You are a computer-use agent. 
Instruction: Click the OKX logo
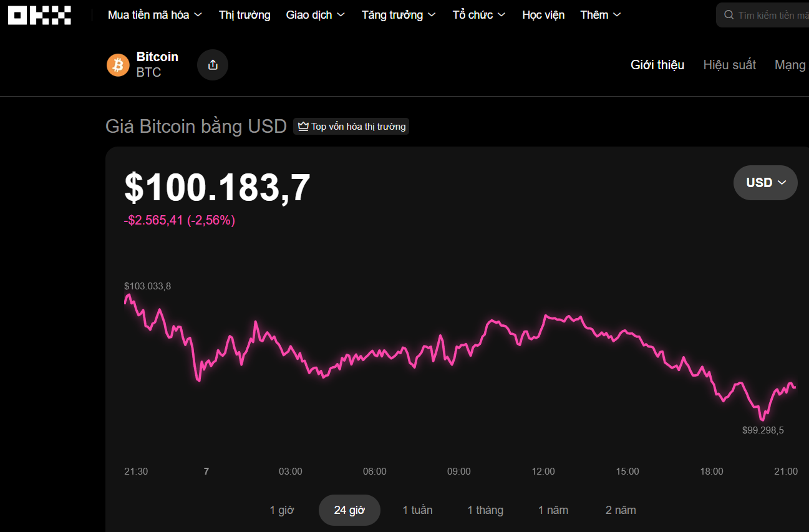(x=39, y=15)
